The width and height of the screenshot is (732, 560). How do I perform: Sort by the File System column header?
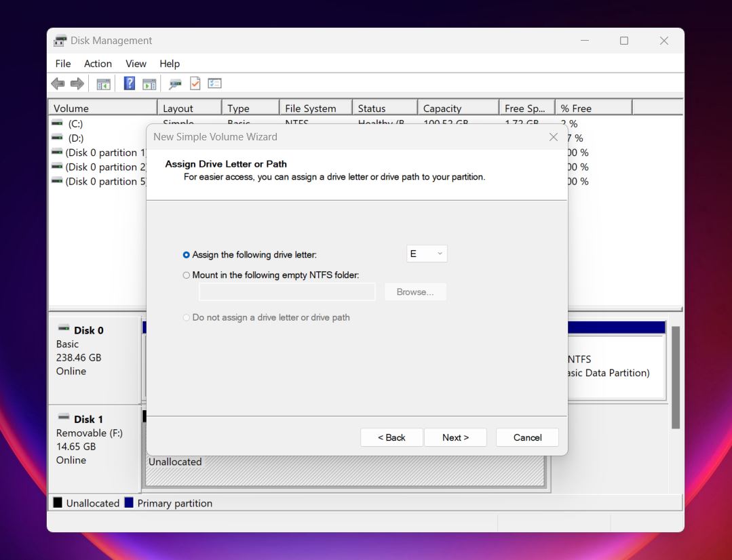point(316,108)
